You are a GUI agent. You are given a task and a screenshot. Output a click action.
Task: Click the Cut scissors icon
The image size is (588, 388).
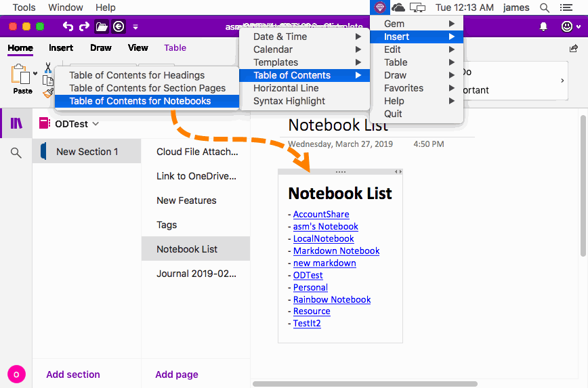(48, 68)
